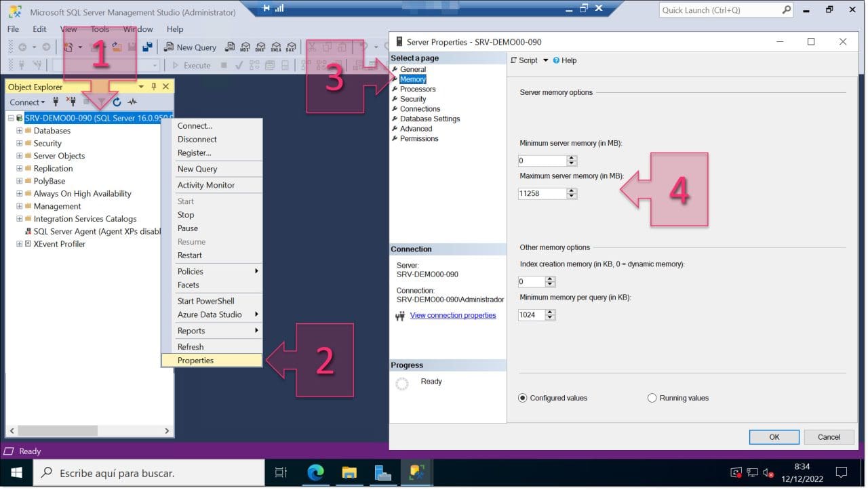The height and width of the screenshot is (490, 868).
Task: Click the DMX query icon
Action: pyautogui.click(x=260, y=47)
